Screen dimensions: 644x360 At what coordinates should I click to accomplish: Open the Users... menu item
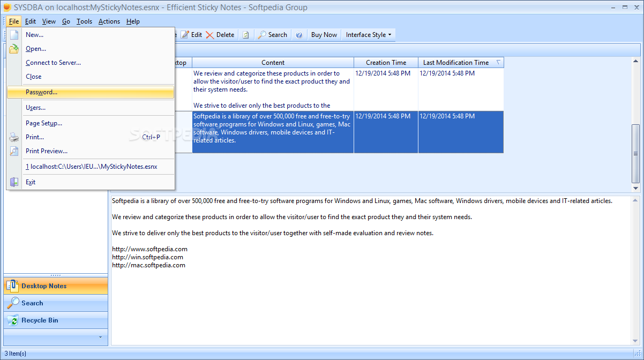pyautogui.click(x=90, y=108)
